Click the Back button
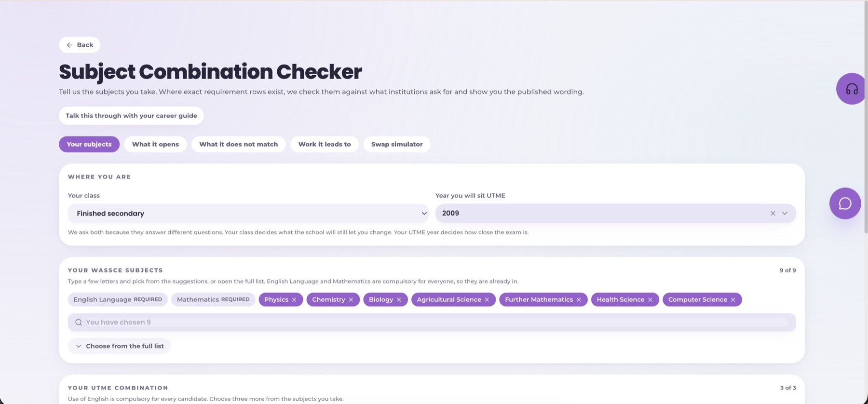 tap(80, 45)
